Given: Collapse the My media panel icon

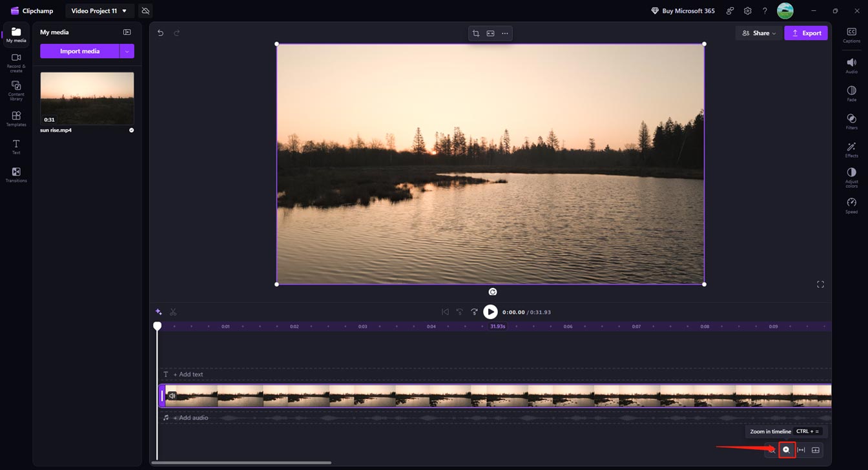Looking at the screenshot, I should [127, 32].
